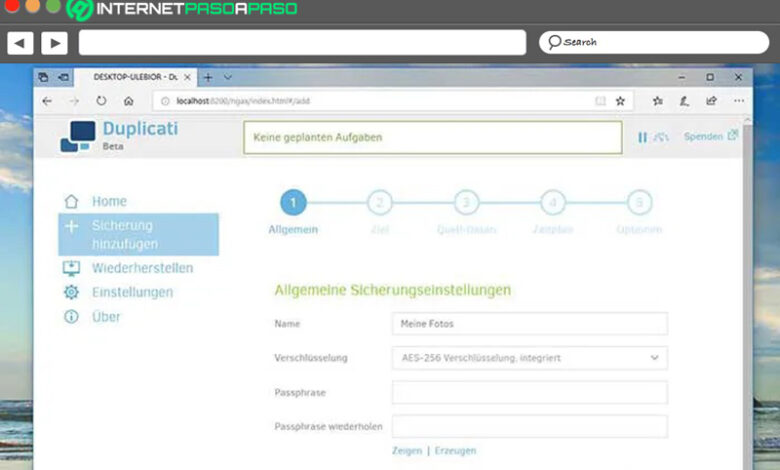Open the Spenden donate link
The image size is (780, 470).
click(710, 136)
